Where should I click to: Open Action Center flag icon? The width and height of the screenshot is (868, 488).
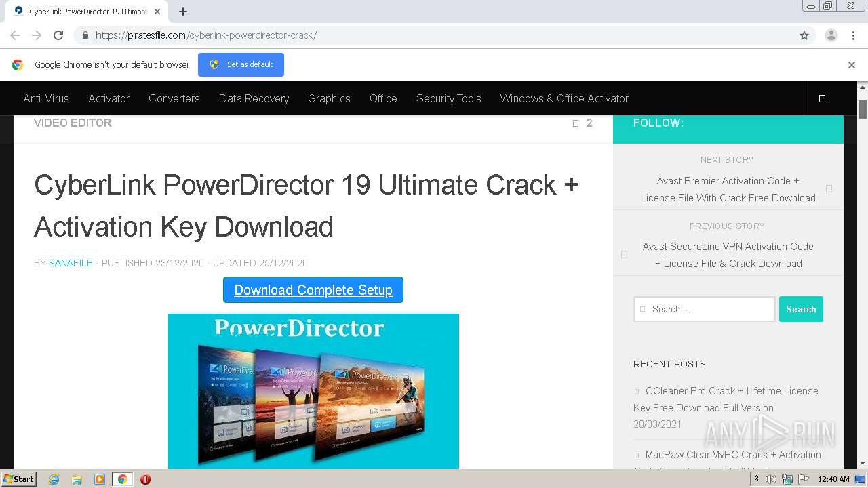pyautogui.click(x=804, y=479)
